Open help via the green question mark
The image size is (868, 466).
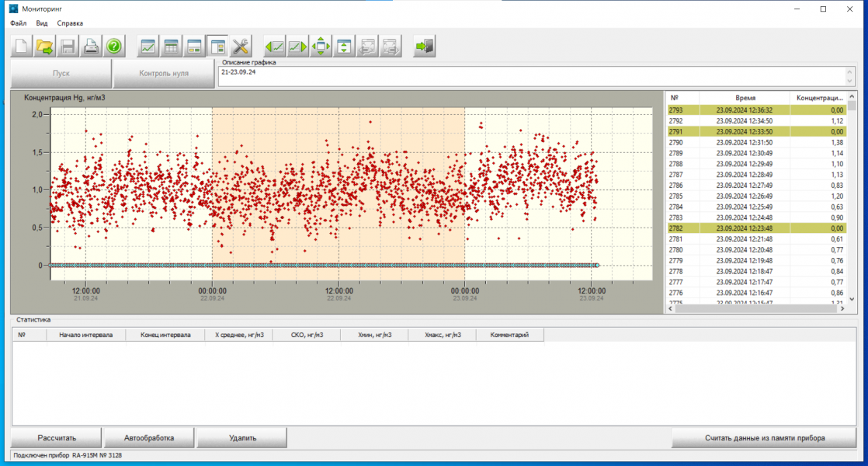coord(114,47)
